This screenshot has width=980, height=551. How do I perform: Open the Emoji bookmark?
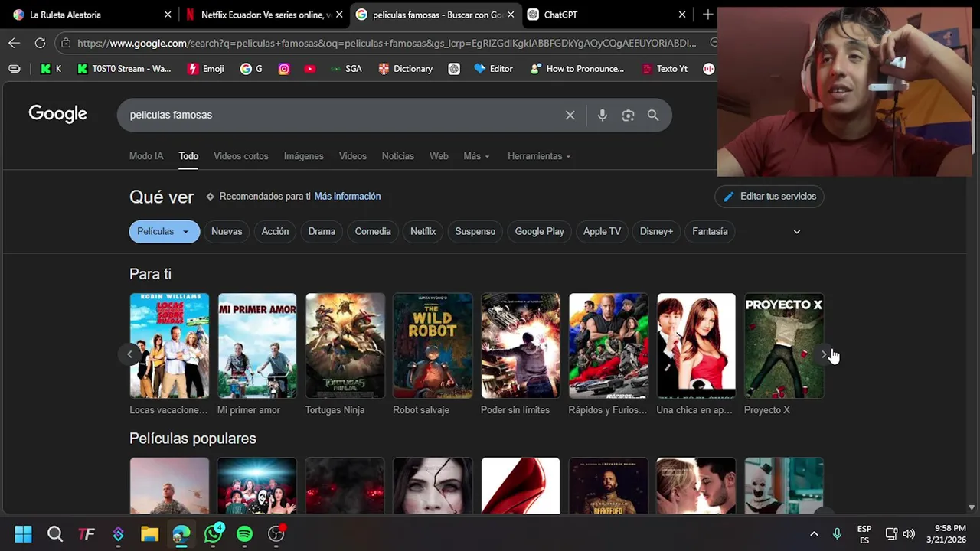coord(206,69)
